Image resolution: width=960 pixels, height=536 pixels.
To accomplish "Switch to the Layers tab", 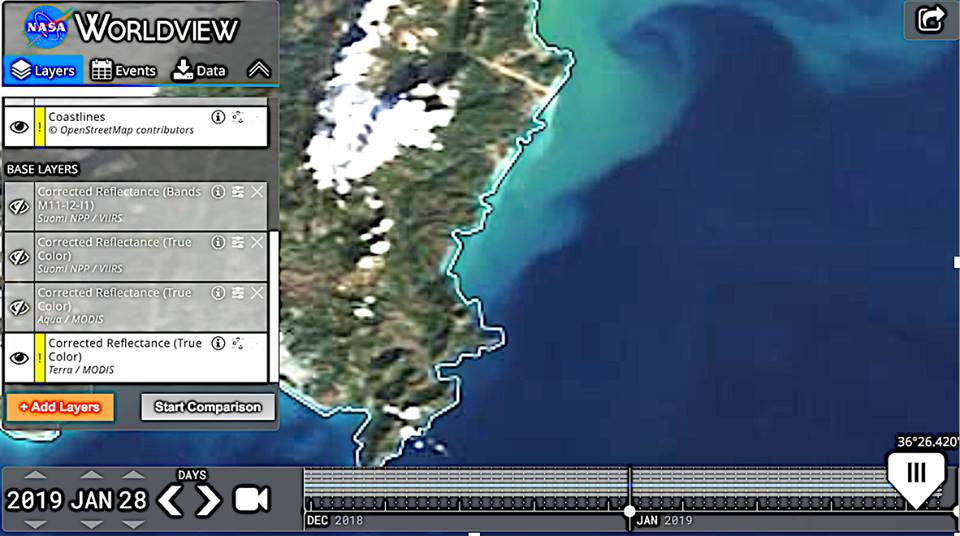I will click(x=43, y=70).
